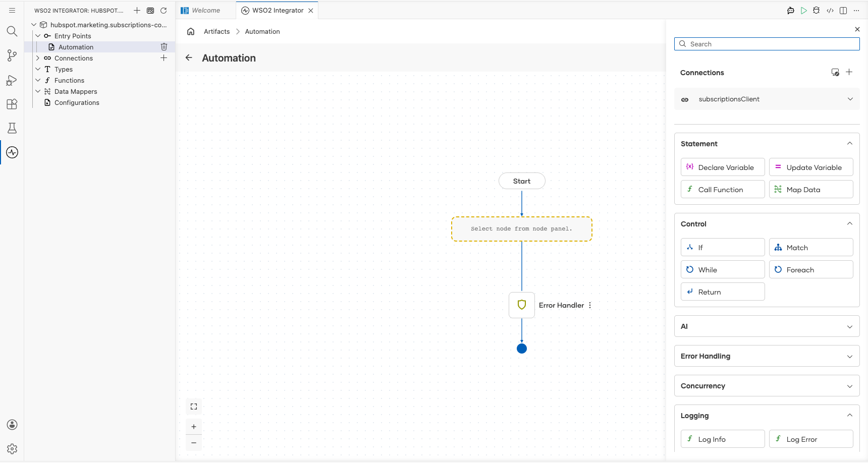Click home icon in breadcrumb
Image resolution: width=868 pixels, height=463 pixels.
pos(191,31)
